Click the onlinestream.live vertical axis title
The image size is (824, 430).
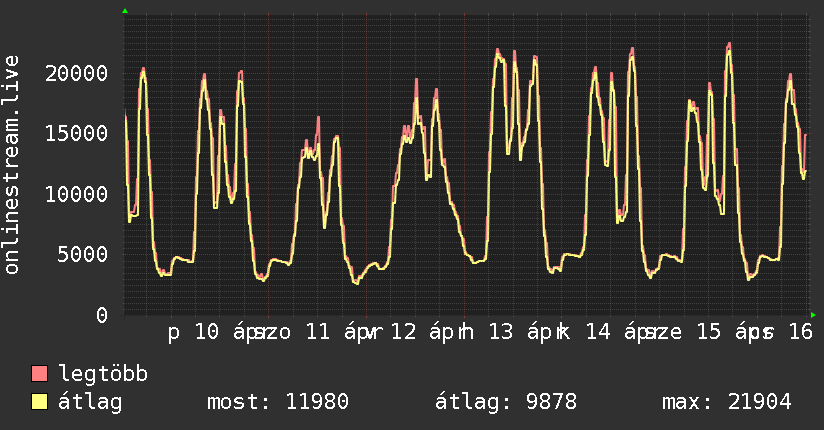11,165
